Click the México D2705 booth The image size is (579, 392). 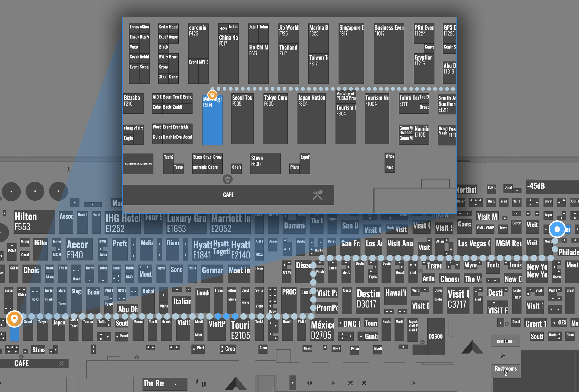(322, 330)
